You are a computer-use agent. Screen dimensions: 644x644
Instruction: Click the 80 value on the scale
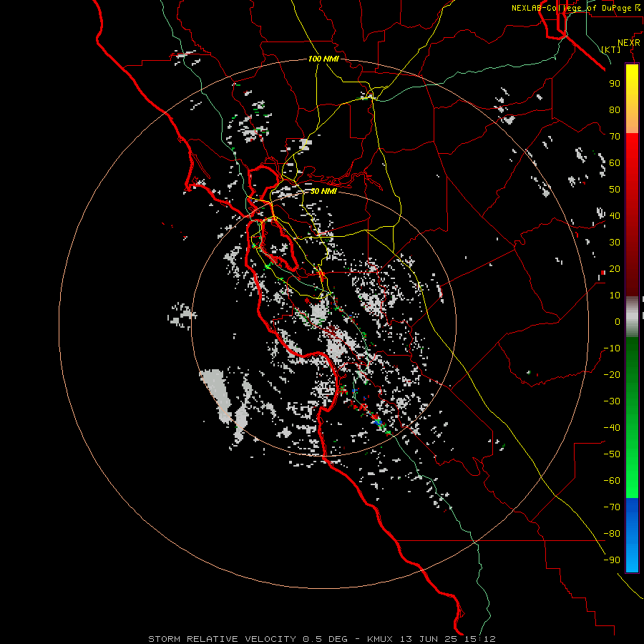pos(615,110)
